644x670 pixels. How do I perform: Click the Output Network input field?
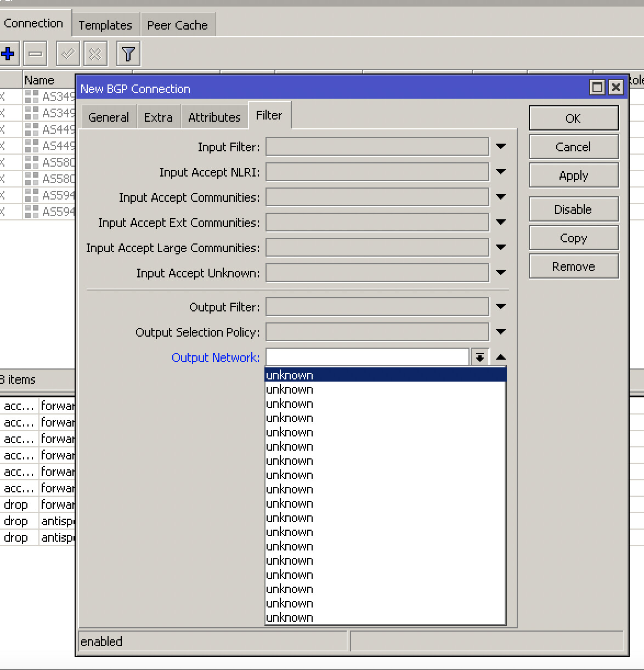click(368, 357)
